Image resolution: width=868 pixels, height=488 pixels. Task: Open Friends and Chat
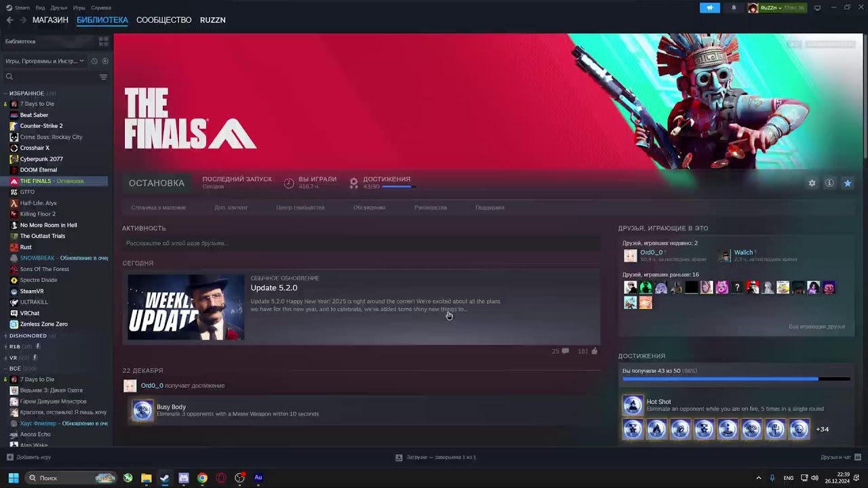tap(840, 457)
